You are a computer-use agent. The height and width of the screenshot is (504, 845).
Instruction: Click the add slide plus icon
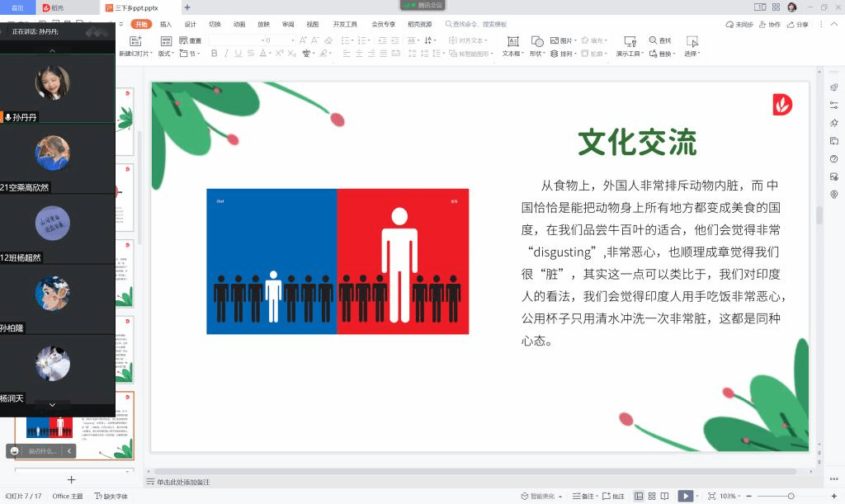71,479
